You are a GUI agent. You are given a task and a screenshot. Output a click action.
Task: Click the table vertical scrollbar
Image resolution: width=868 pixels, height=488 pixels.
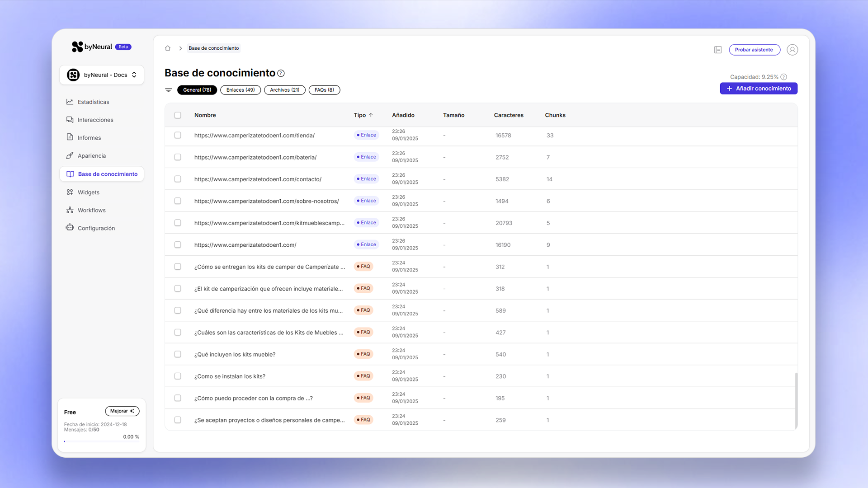(796, 400)
